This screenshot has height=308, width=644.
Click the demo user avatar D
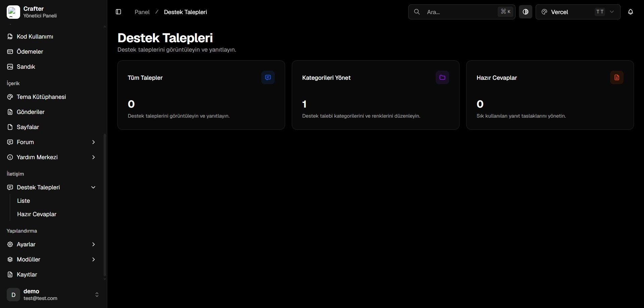click(x=13, y=295)
